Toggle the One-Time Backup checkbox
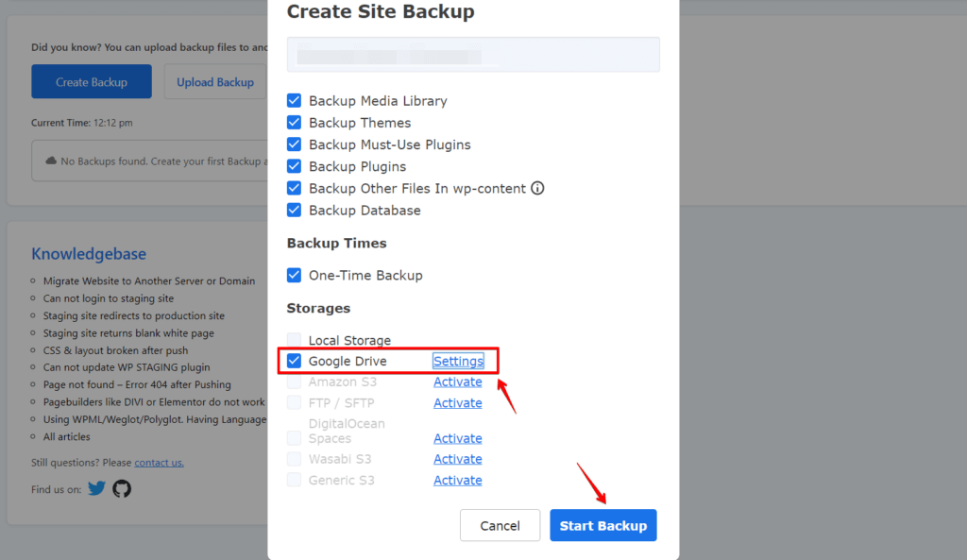The height and width of the screenshot is (560, 967). [x=295, y=276]
